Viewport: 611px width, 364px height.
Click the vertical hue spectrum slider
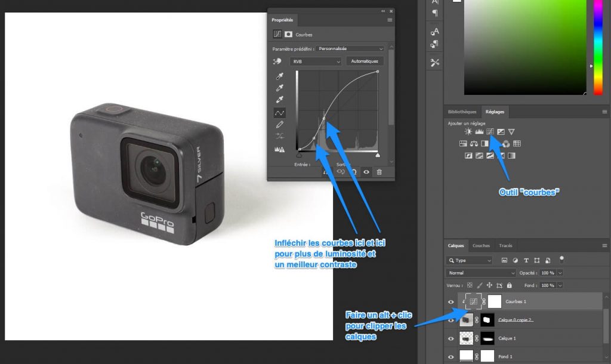pos(598,47)
